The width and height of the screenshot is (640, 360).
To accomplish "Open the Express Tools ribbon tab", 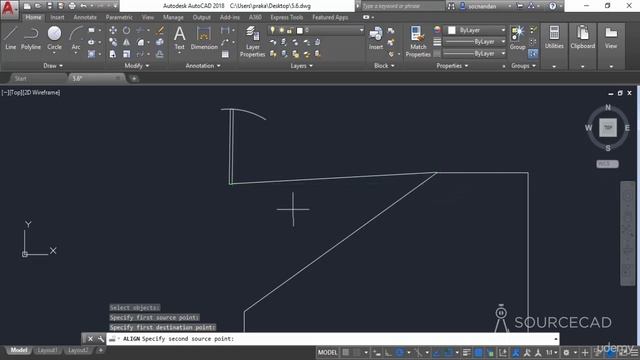I will click(x=287, y=17).
